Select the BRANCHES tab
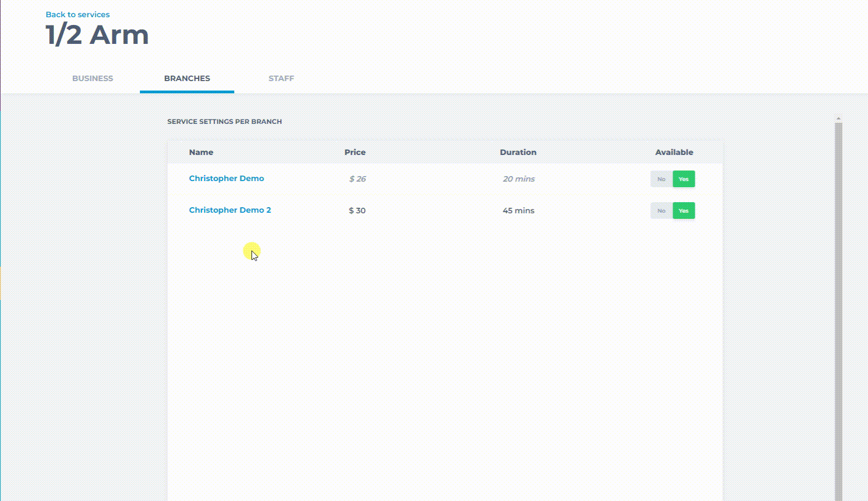The height and width of the screenshot is (501, 868). (187, 78)
